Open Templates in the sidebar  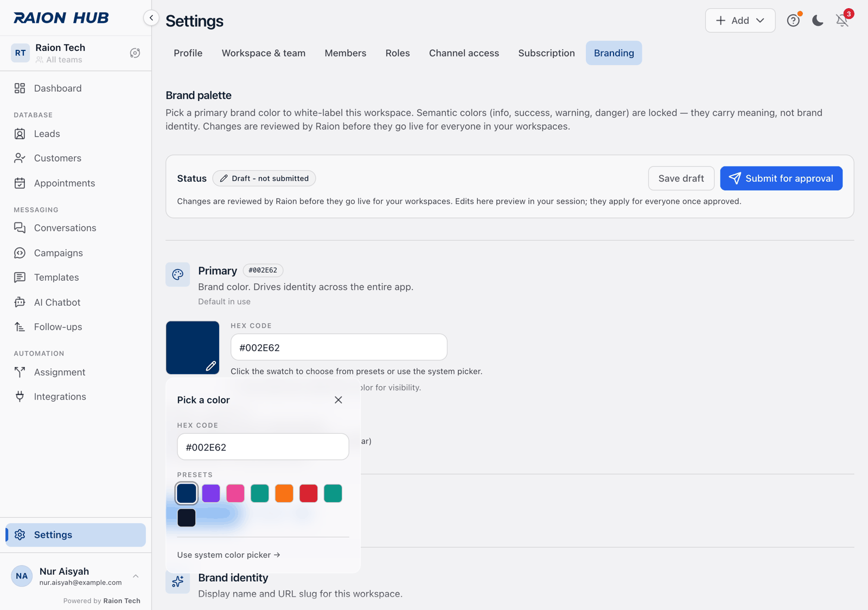75,278
